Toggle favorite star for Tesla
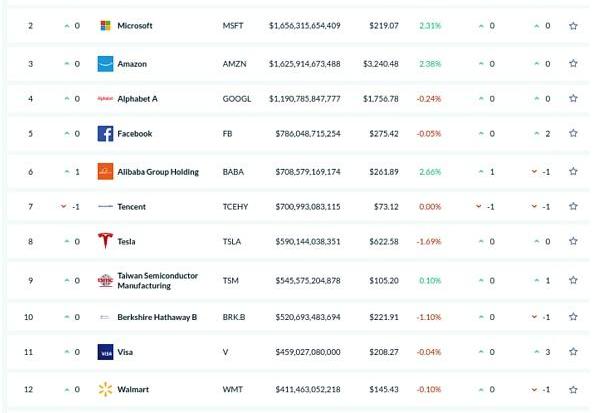 click(573, 241)
